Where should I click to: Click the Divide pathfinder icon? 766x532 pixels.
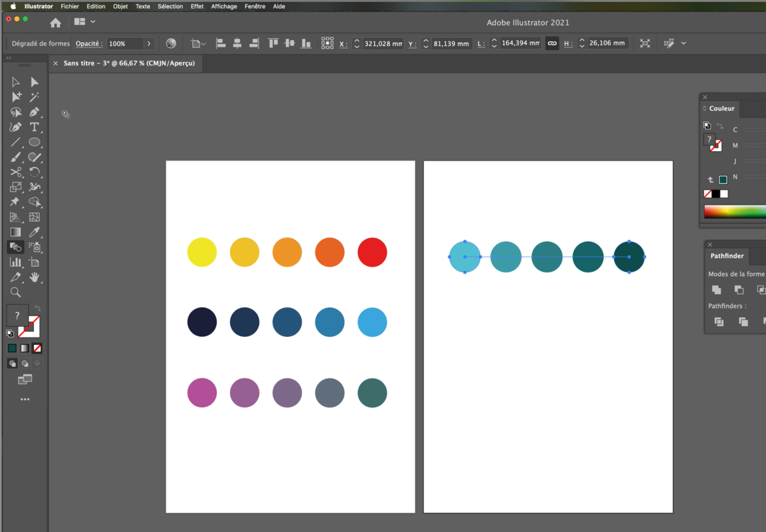(x=719, y=321)
